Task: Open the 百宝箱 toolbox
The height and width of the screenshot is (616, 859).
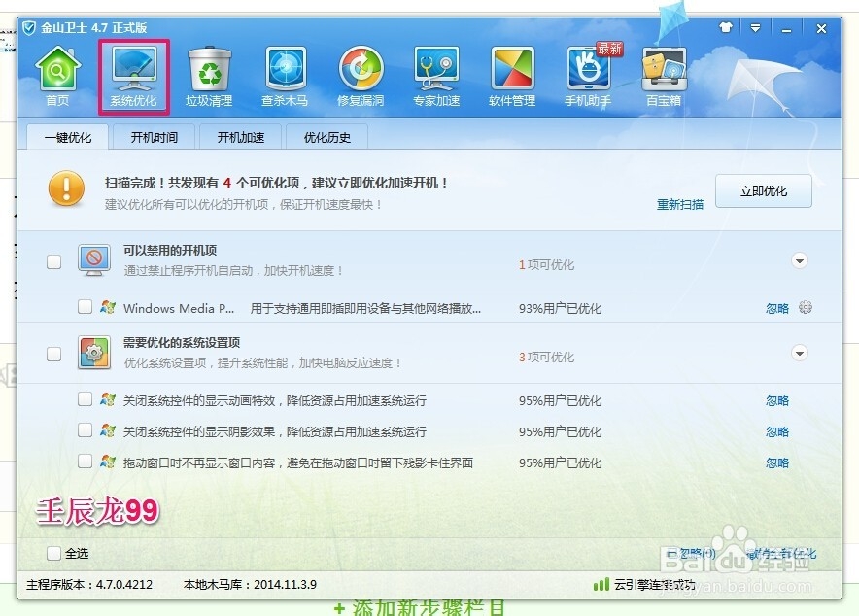Action: click(x=663, y=73)
